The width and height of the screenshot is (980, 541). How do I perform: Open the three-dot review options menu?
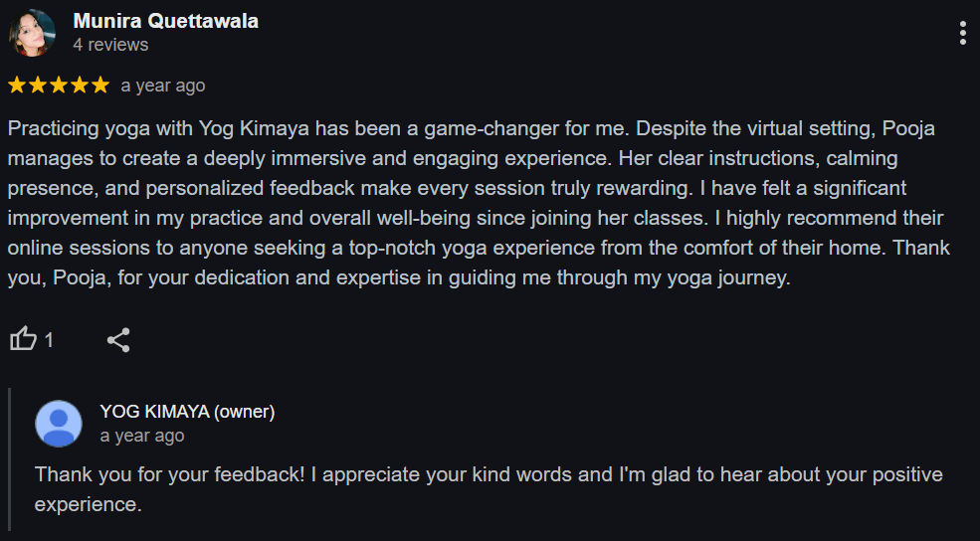tap(962, 33)
